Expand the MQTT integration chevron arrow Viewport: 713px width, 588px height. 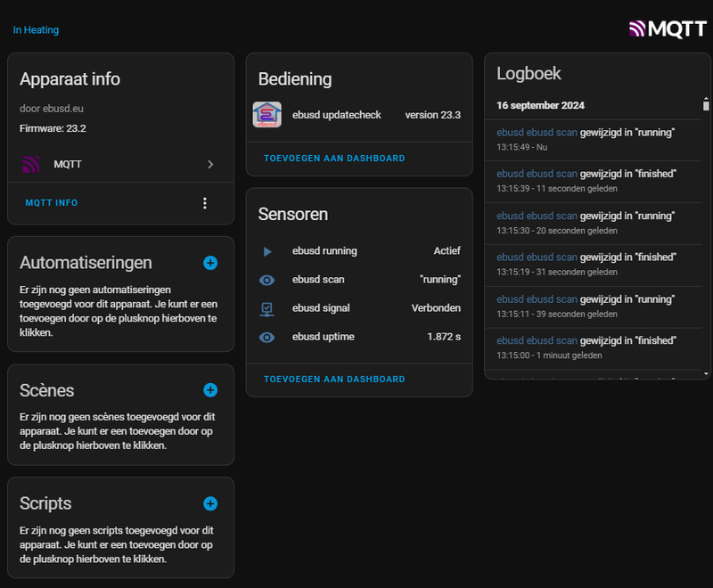tap(210, 164)
